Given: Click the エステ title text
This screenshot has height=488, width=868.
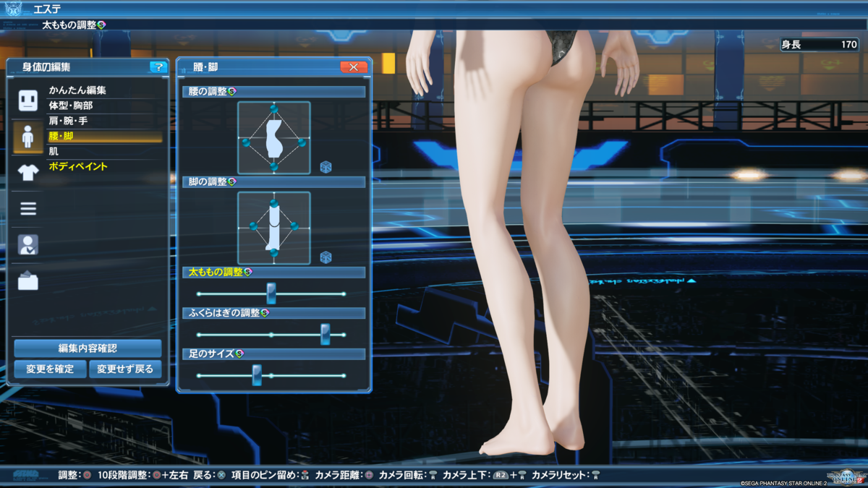Looking at the screenshot, I should coord(47,9).
